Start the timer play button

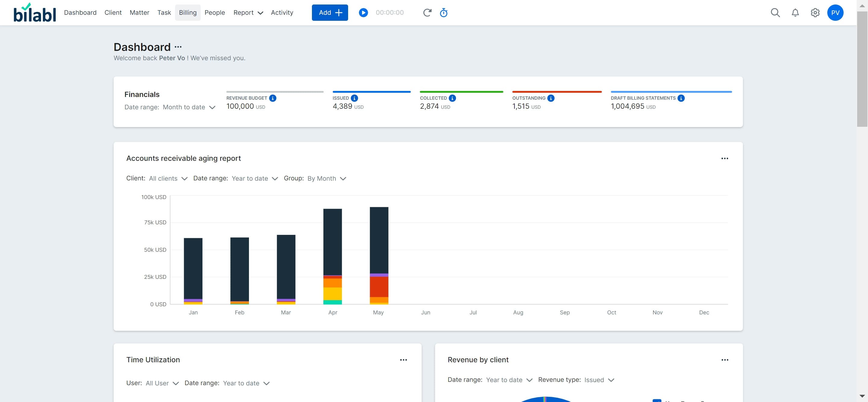363,13
